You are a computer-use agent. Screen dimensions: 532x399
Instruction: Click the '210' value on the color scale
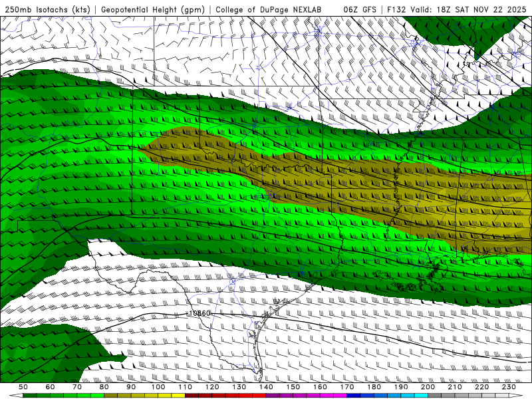455,387
